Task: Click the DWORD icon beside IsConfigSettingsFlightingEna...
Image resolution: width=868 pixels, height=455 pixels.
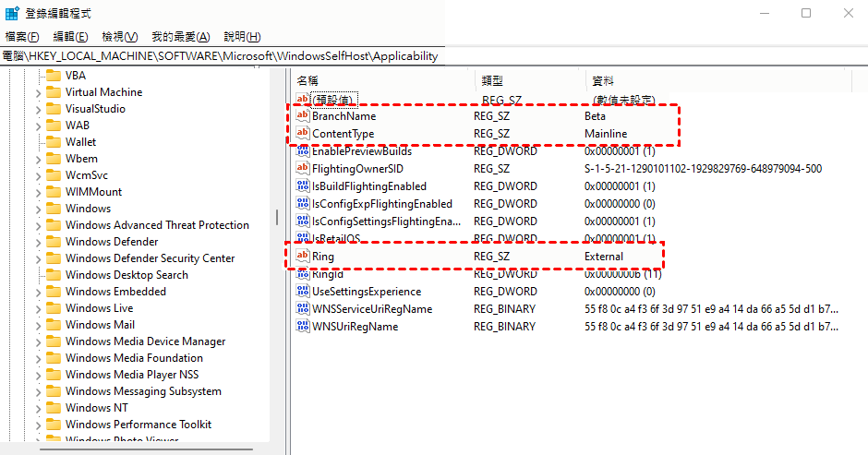Action: point(302,221)
